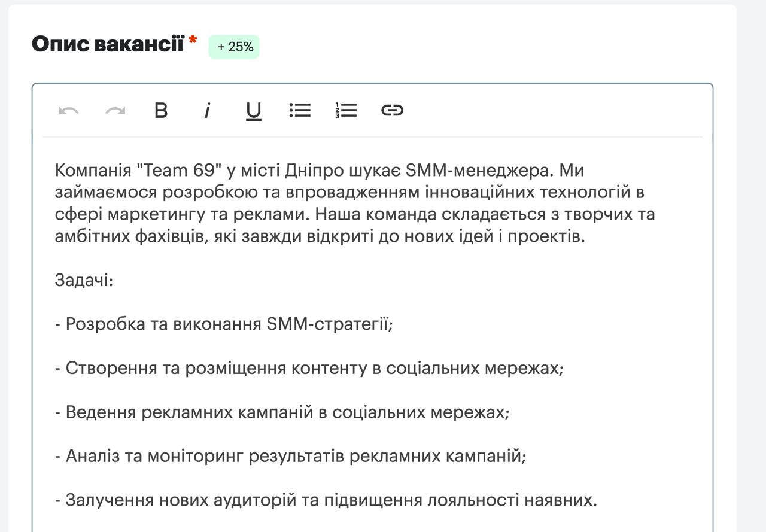Insert a numbered list

346,110
